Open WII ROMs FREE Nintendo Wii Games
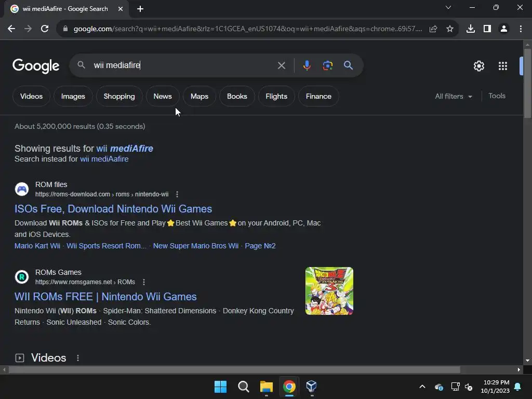The height and width of the screenshot is (399, 532). 105,297
